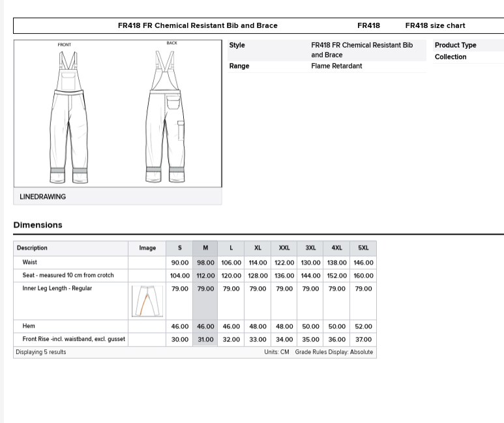This screenshot has width=504, height=423.
Task: Select the M size column header
Action: pos(205,248)
